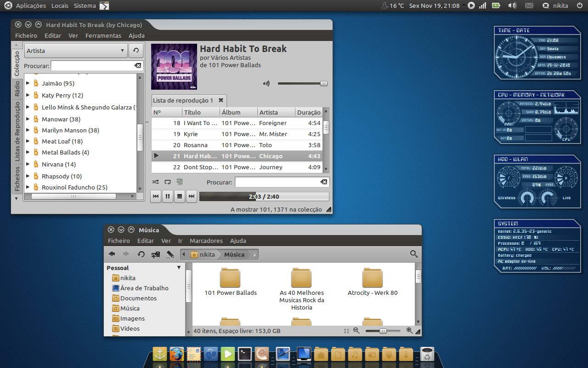
Task: Seek in the song progress bar
Action: (x=264, y=196)
